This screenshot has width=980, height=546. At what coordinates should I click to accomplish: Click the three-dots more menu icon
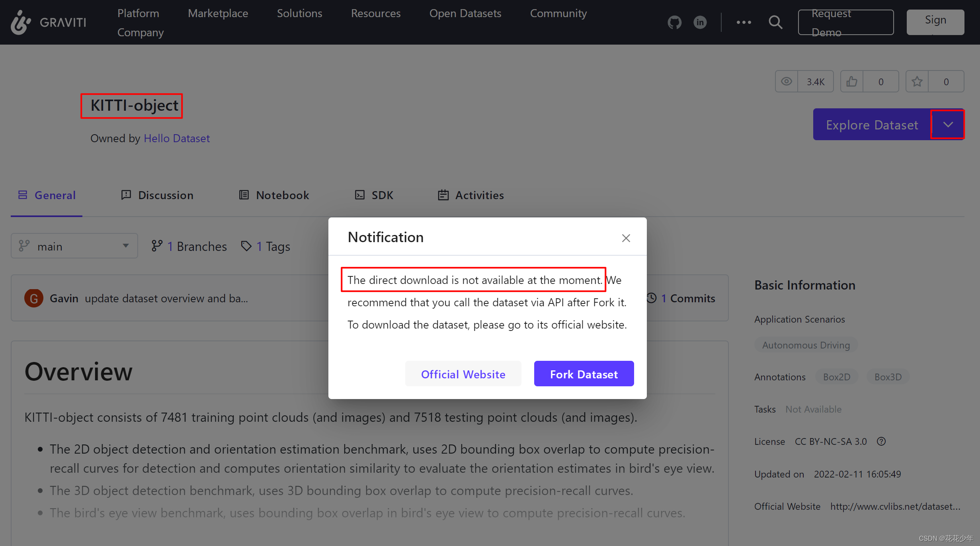click(x=744, y=22)
